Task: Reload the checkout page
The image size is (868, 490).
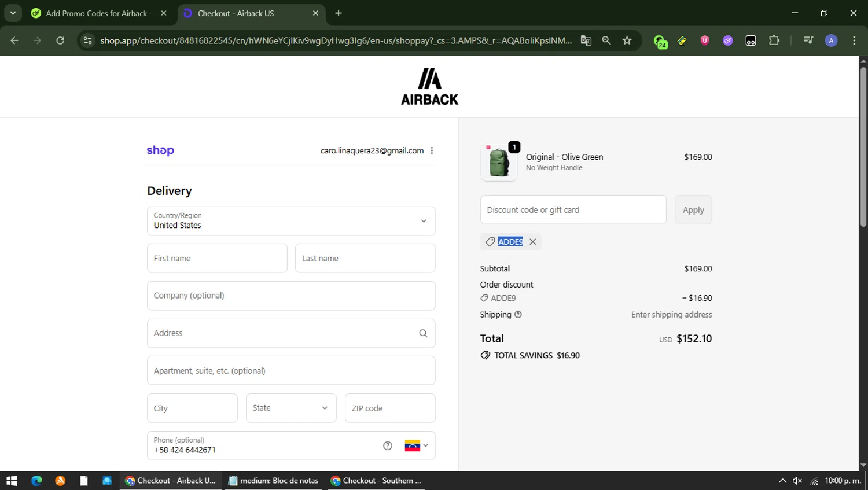Action: pyautogui.click(x=60, y=40)
